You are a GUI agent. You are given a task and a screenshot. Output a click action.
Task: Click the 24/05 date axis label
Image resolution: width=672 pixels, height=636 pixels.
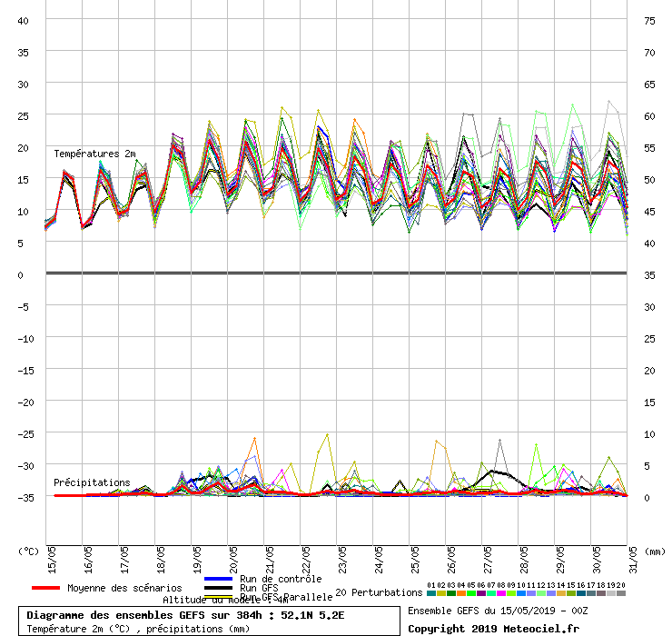pyautogui.click(x=379, y=560)
